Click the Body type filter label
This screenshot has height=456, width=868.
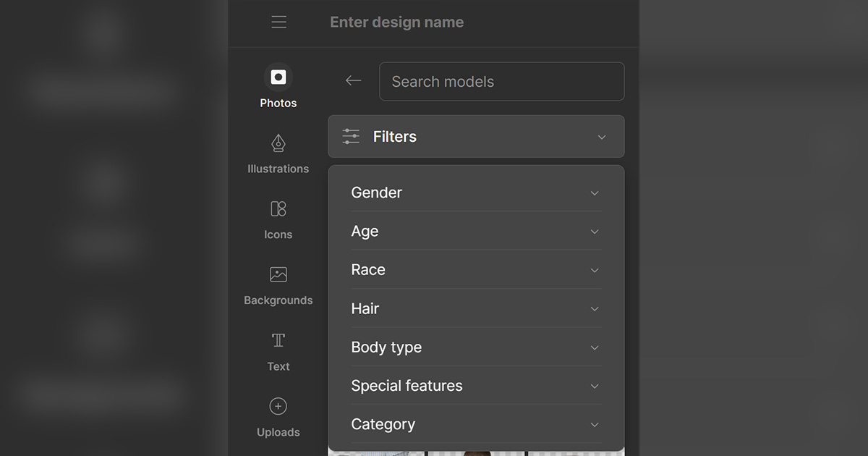pos(386,347)
